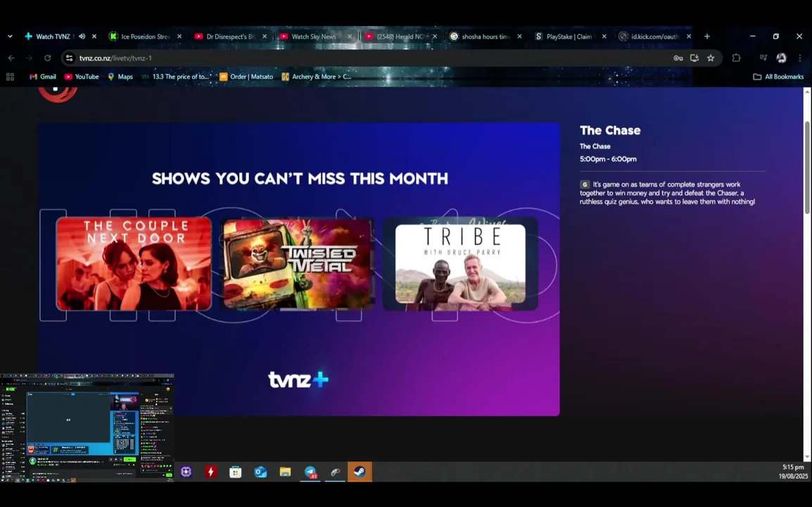Image resolution: width=812 pixels, height=507 pixels.
Task: Open the Order | Matsato bookmark
Action: pos(246,77)
